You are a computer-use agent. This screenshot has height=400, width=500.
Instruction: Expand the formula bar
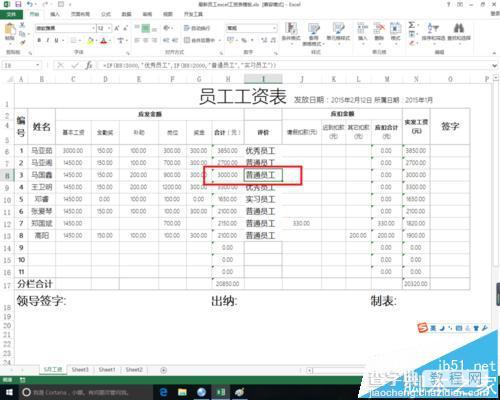[x=494, y=65]
